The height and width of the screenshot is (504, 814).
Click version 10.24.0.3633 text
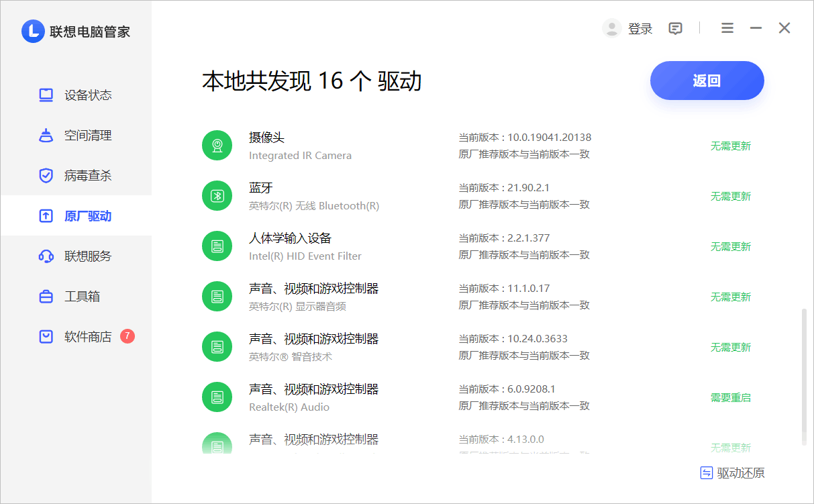538,339
